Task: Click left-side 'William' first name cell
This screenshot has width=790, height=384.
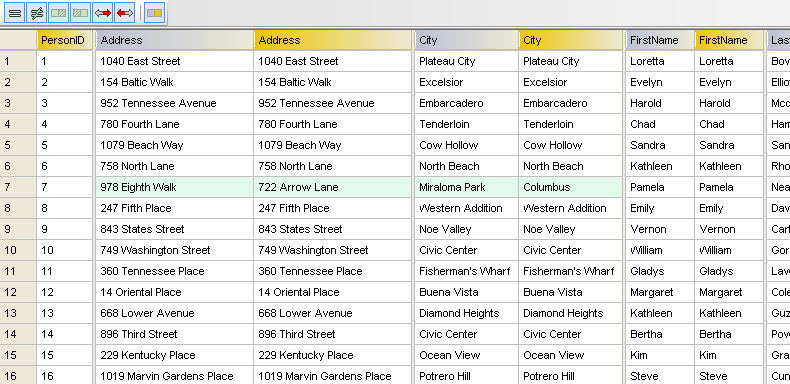Action: coord(660,250)
